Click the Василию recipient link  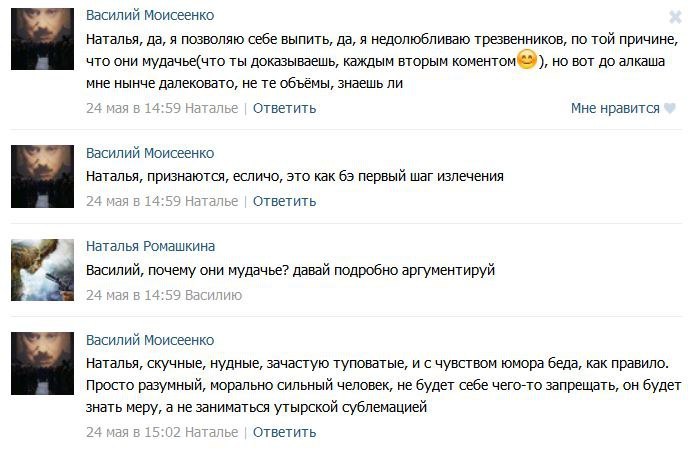[214, 295]
